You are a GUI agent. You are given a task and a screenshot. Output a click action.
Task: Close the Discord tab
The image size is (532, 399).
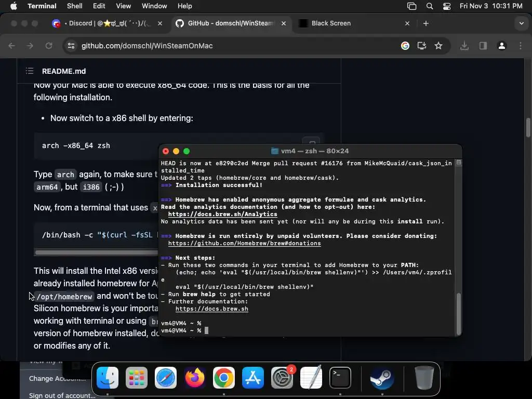pyautogui.click(x=160, y=23)
